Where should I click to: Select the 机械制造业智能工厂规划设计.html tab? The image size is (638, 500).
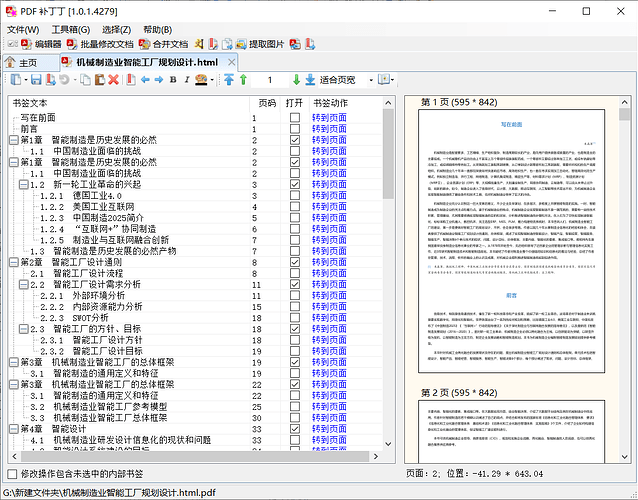pos(147,62)
